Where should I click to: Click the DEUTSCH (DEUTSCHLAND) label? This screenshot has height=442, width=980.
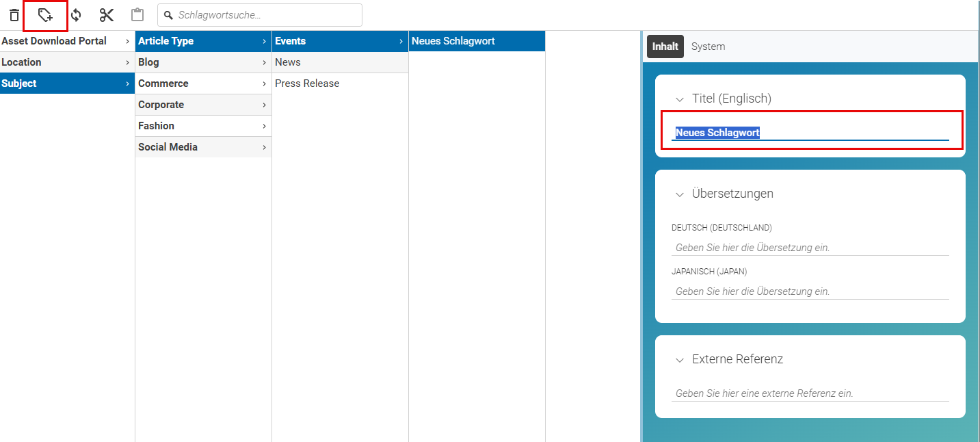[x=721, y=228]
